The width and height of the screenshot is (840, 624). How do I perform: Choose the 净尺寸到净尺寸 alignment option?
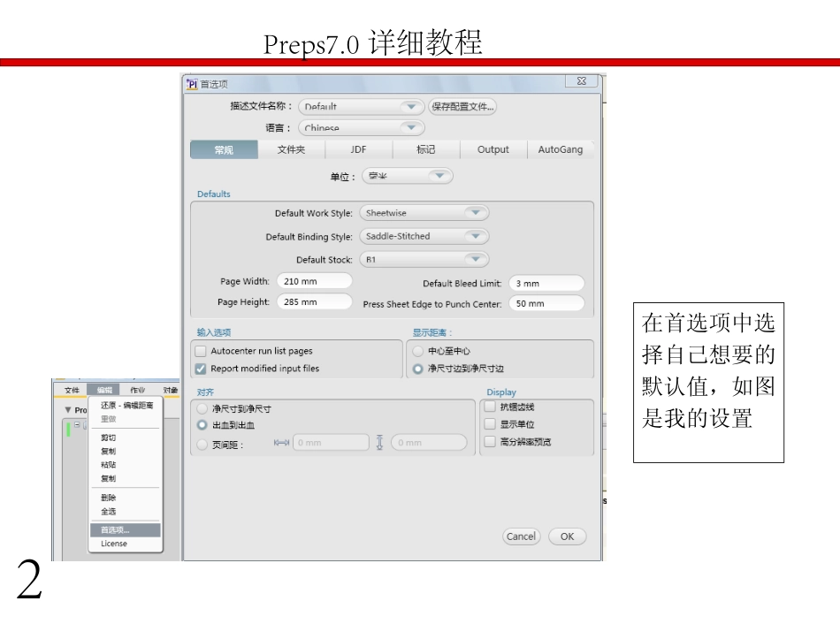(202, 408)
